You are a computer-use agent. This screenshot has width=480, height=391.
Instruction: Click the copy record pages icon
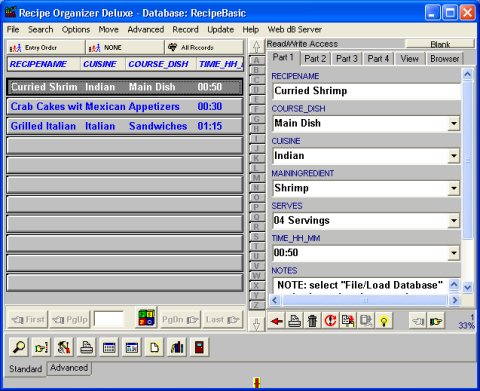(x=348, y=321)
